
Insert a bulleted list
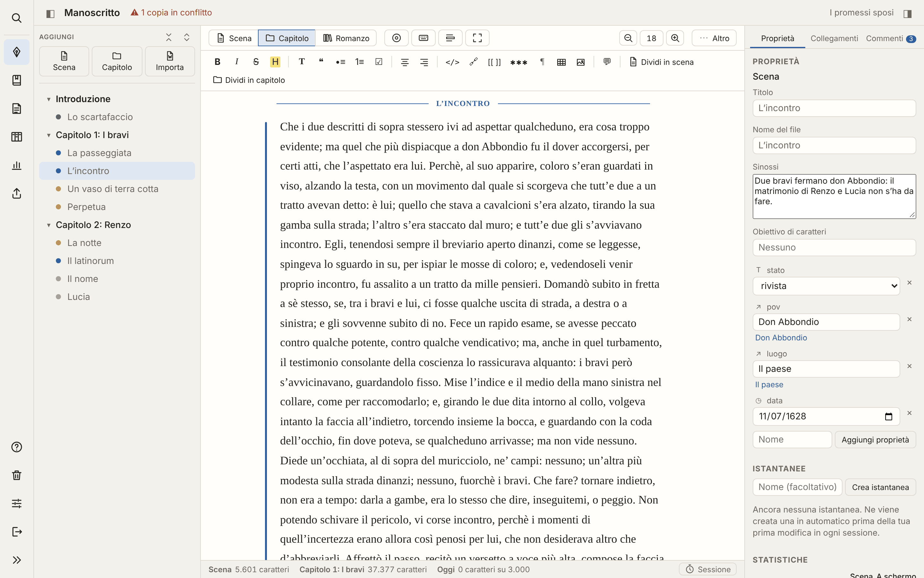click(340, 62)
